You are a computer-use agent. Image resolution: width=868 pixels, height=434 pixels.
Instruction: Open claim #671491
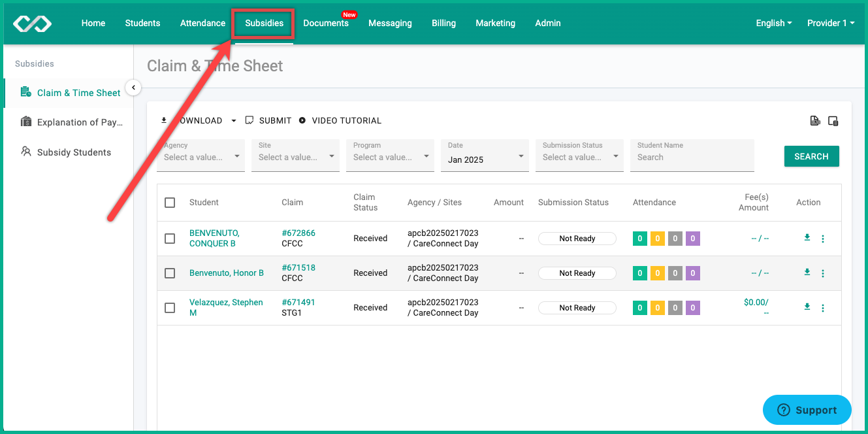tap(298, 302)
